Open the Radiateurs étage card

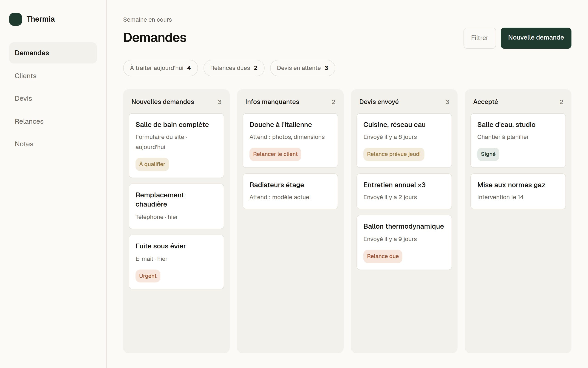pyautogui.click(x=290, y=191)
